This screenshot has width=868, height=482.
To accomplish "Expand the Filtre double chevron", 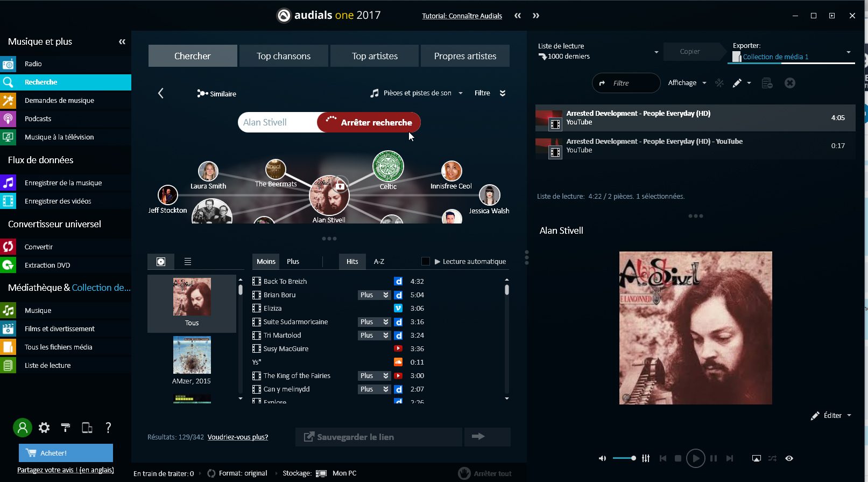I will [503, 93].
